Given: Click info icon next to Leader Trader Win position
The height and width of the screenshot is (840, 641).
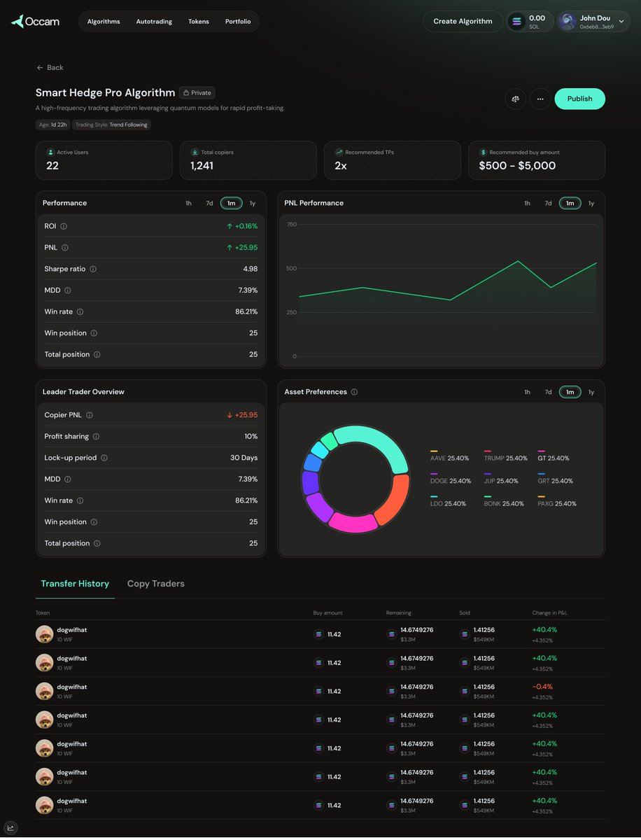Looking at the screenshot, I should point(94,522).
